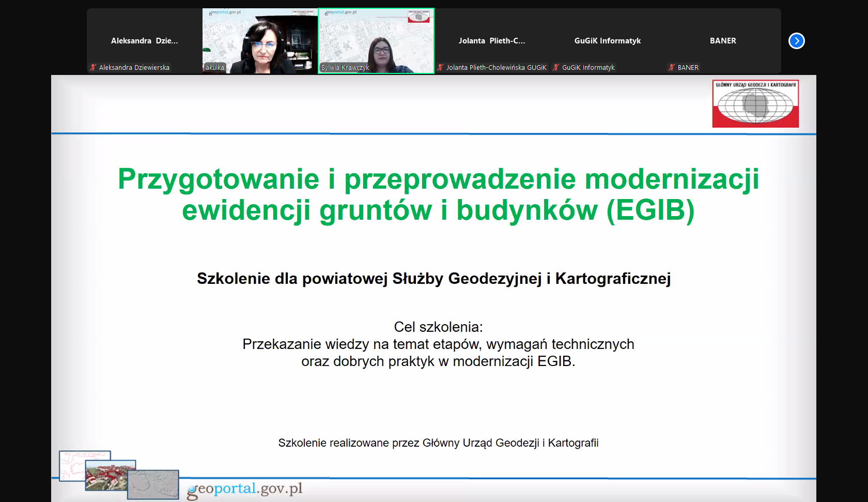
Task: Click the 'Cel szkolenia:' text on slide
Action: tap(438, 327)
